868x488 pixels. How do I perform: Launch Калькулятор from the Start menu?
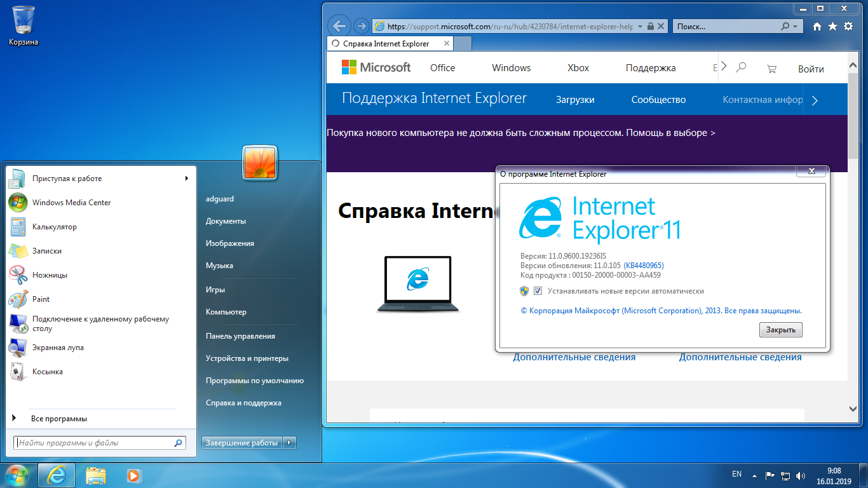[102, 227]
